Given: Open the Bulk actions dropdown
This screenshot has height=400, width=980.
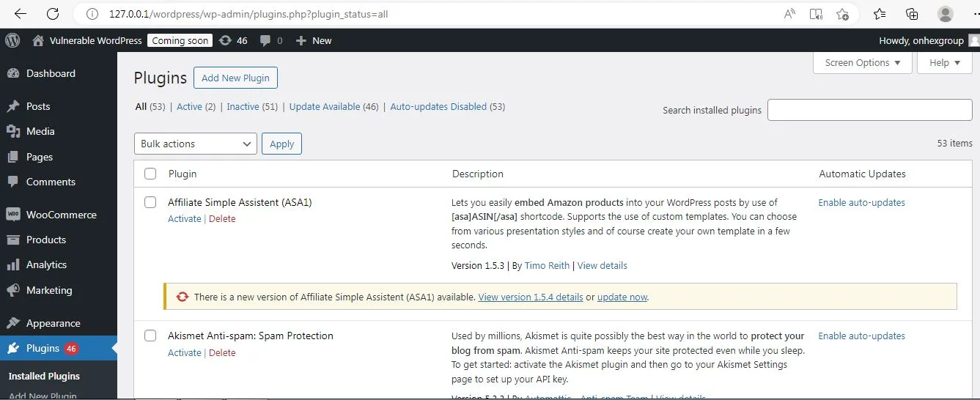Looking at the screenshot, I should tap(195, 144).
